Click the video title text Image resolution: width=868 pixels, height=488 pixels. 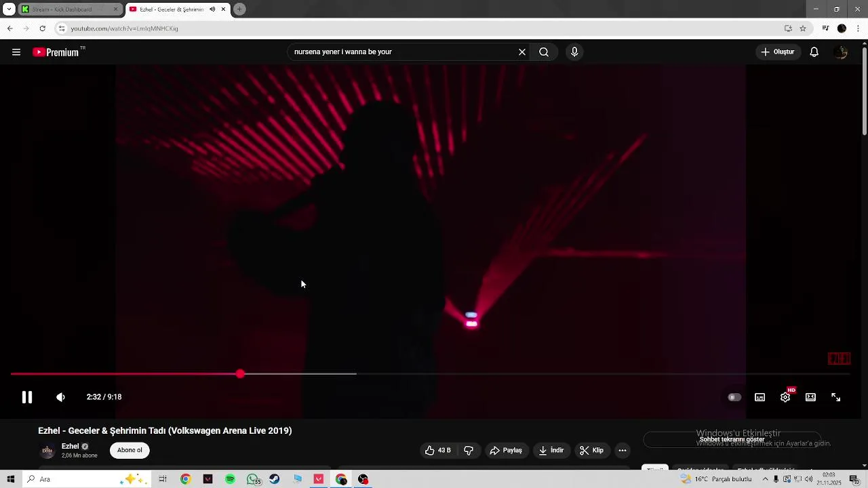click(x=165, y=430)
